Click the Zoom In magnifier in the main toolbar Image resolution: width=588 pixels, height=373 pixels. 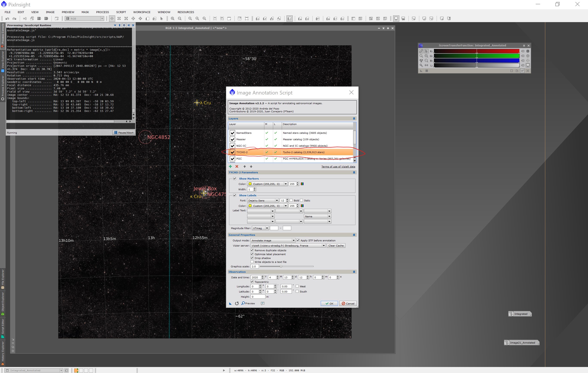(173, 18)
